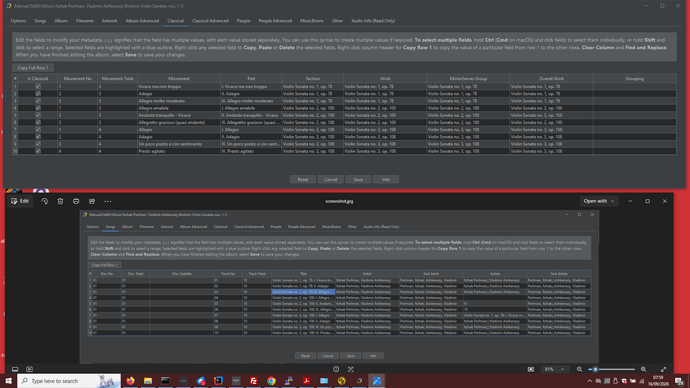Viewport: 690px width, 388px height.
Task: Expand the Open with dropdown
Action: coord(598,201)
